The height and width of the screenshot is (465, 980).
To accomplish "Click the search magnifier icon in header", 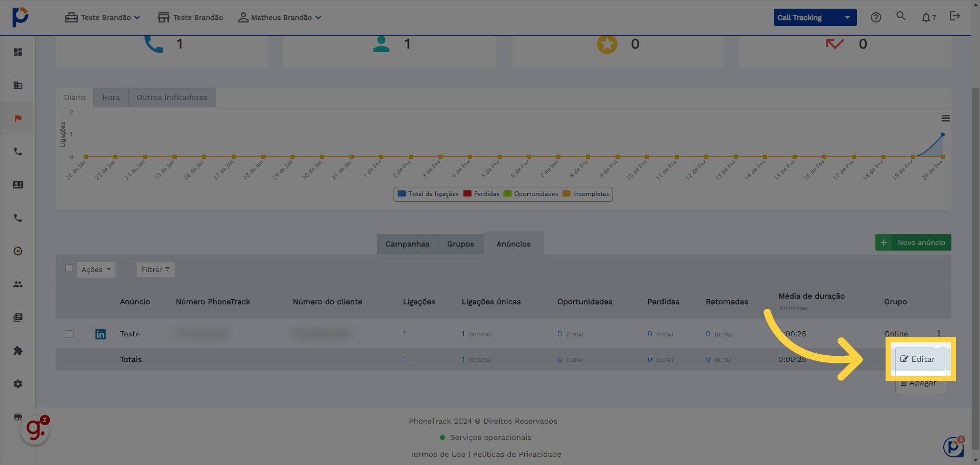I will 901,16.
